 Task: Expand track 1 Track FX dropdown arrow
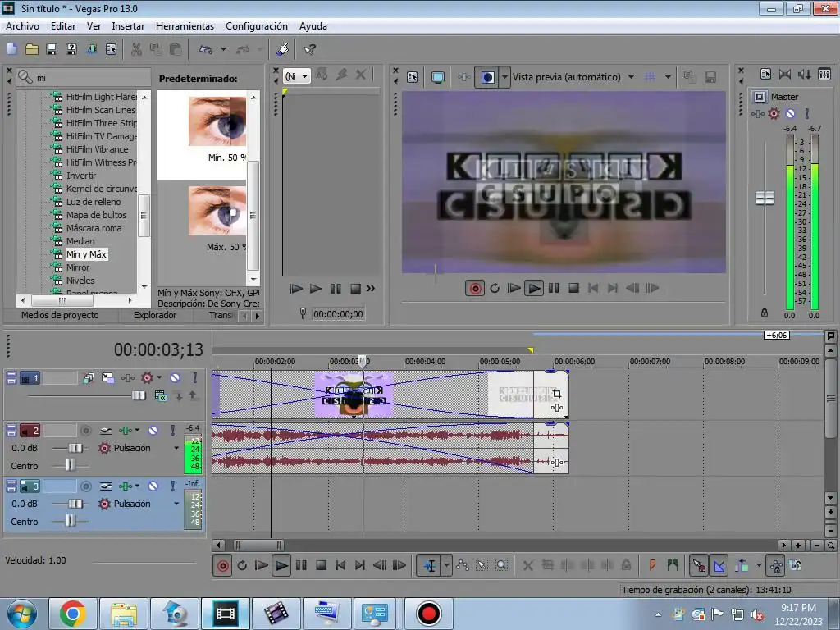tap(159, 377)
